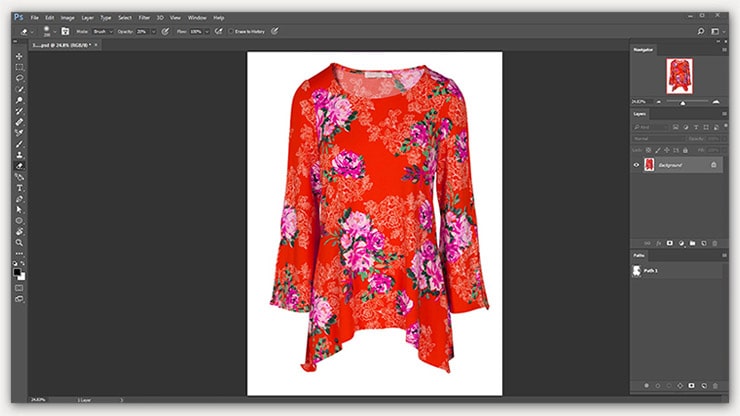Enable Erase to History checkbox
This screenshot has width=740, height=416.
tap(231, 32)
